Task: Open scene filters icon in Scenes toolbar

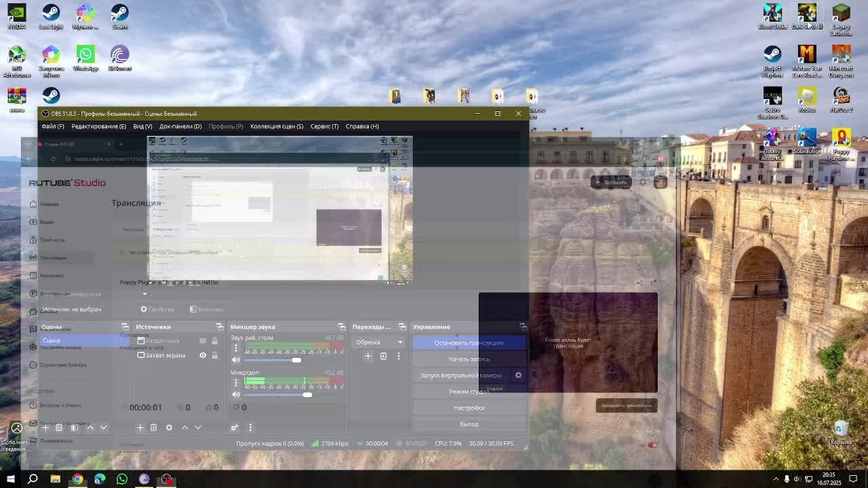Action: click(75, 428)
